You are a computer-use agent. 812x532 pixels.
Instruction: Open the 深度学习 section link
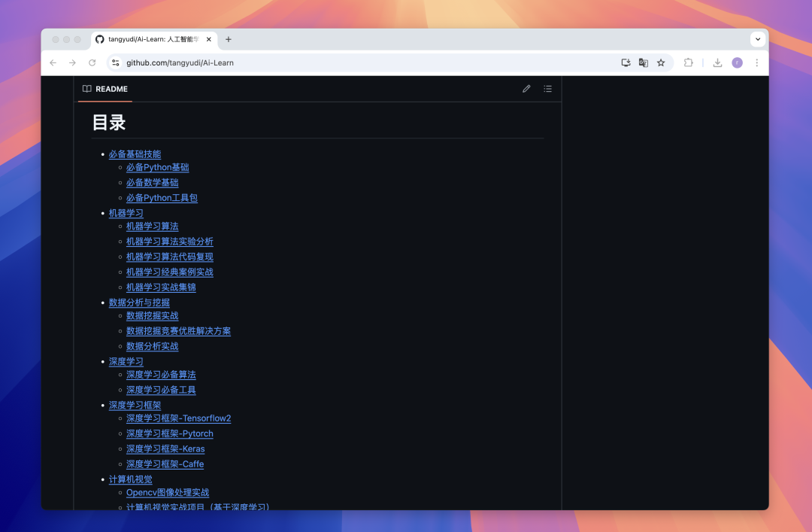click(126, 361)
